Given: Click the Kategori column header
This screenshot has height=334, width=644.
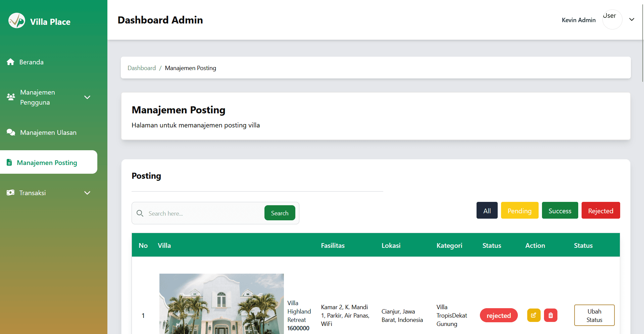Looking at the screenshot, I should pos(449,245).
